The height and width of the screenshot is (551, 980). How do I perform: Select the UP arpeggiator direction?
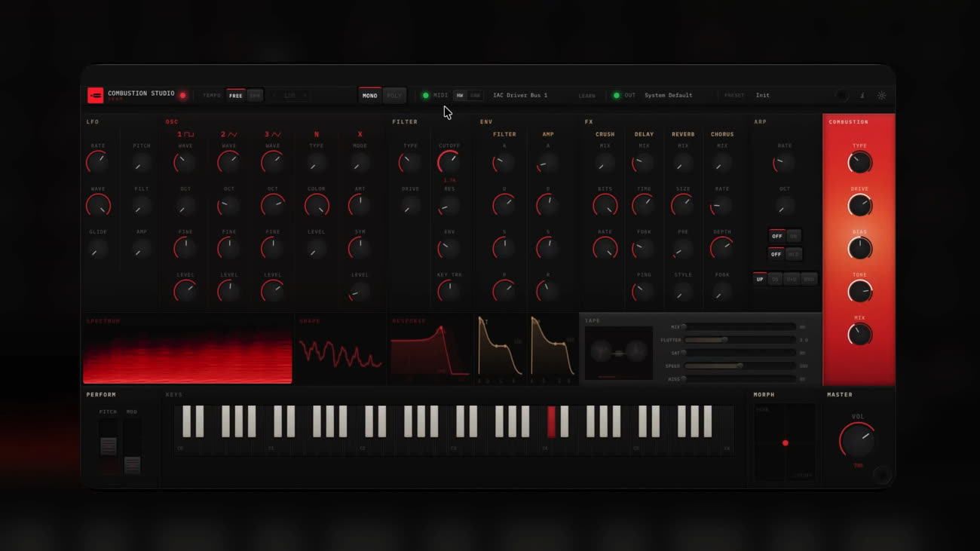click(x=760, y=279)
